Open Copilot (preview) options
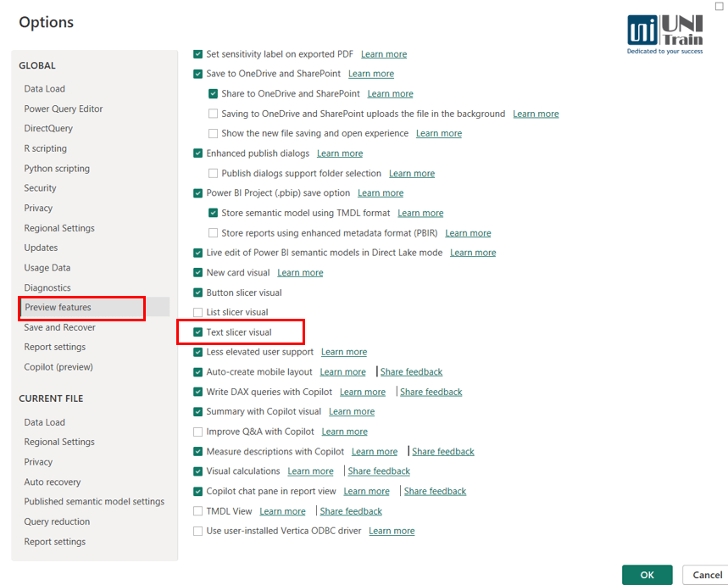 [x=58, y=367]
